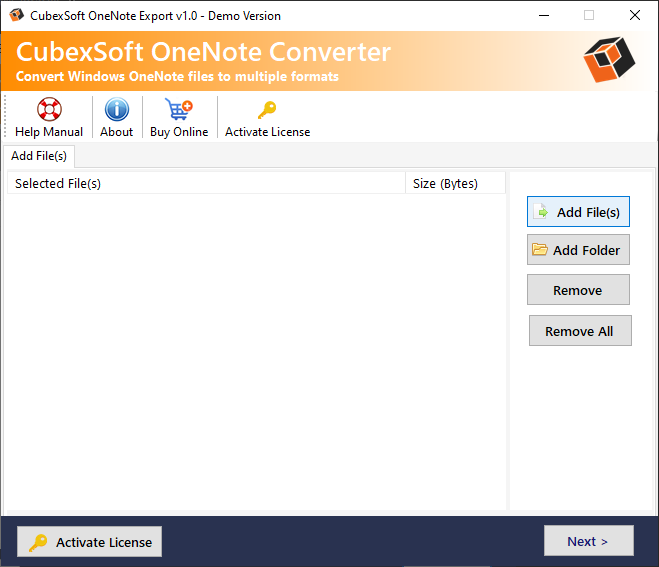The image size is (659, 567).
Task: Click the About info icon
Action: pyautogui.click(x=116, y=109)
